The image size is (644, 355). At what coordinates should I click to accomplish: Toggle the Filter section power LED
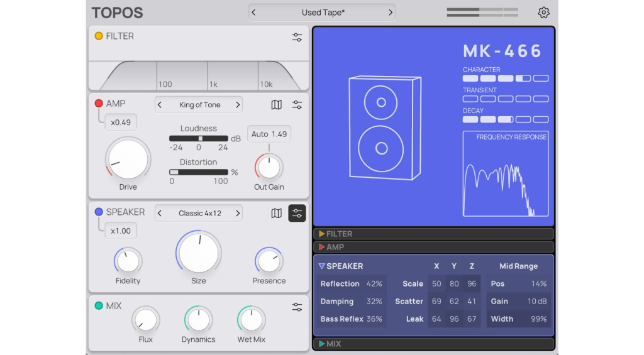pyautogui.click(x=99, y=36)
